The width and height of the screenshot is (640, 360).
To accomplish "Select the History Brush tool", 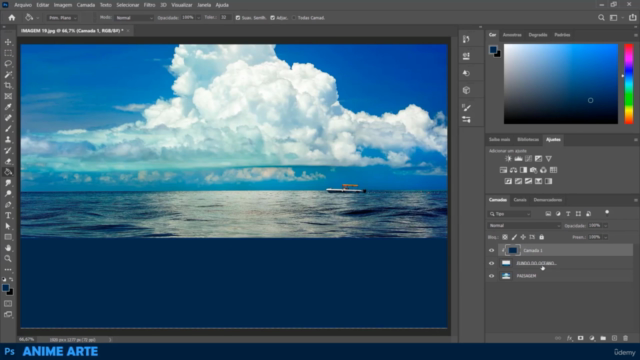I will [8, 150].
